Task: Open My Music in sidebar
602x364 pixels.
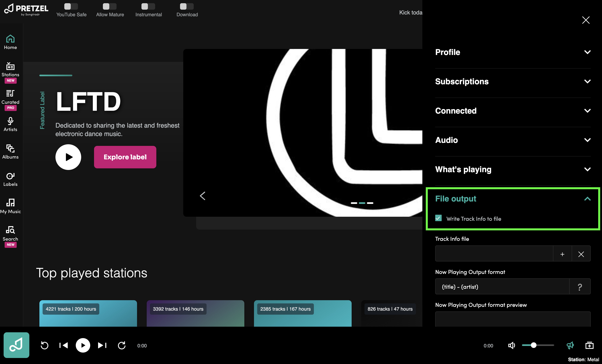Action: [10, 206]
